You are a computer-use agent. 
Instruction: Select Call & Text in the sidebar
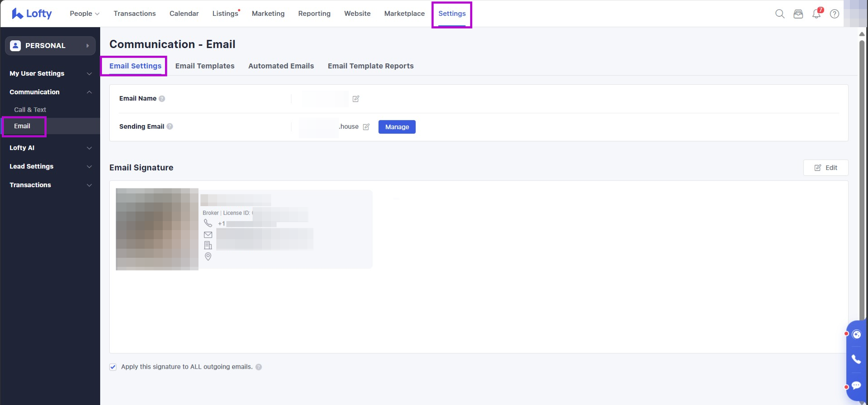(30, 110)
